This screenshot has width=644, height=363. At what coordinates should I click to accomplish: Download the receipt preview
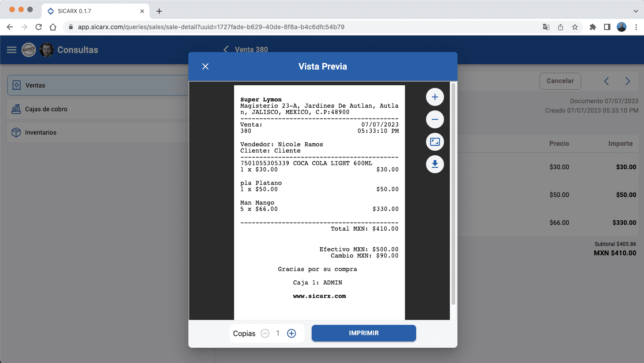435,164
